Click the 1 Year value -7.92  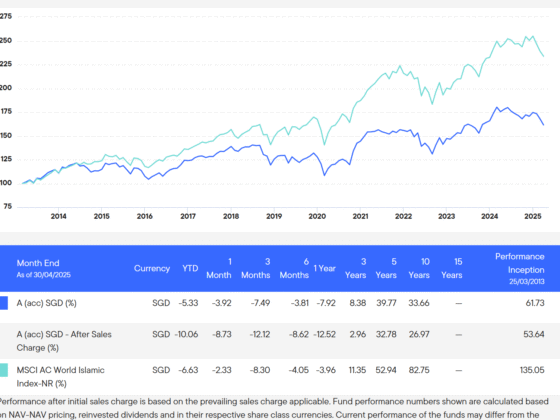[326, 303]
